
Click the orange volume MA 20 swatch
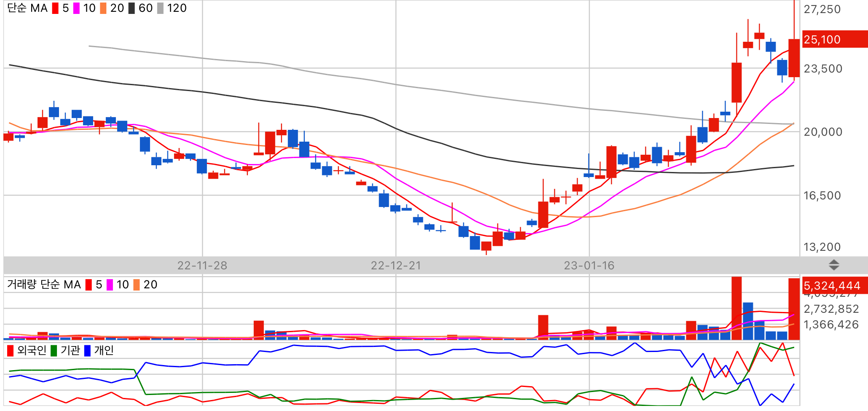(x=137, y=285)
